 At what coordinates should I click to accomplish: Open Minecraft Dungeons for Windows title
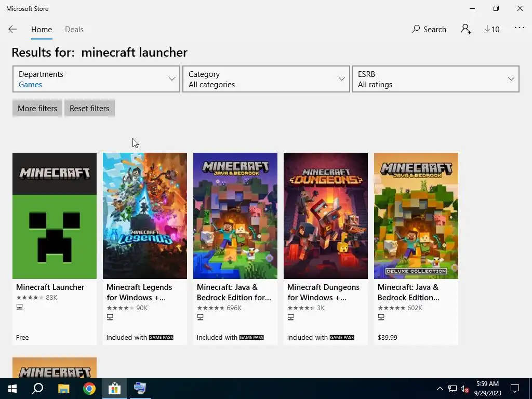[x=323, y=292]
